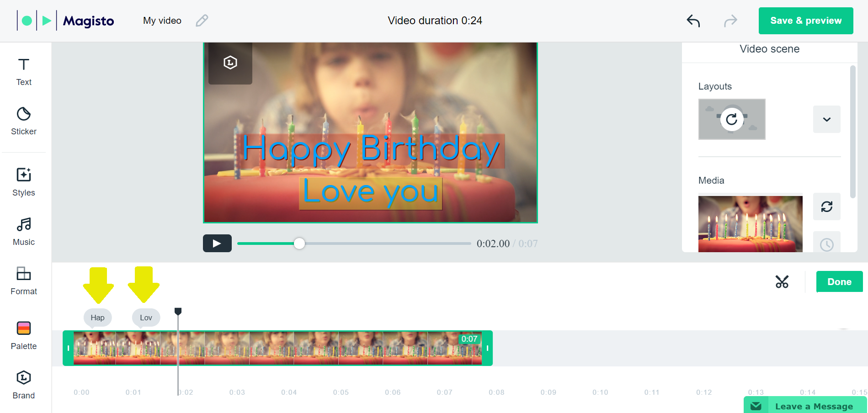The height and width of the screenshot is (413, 868).
Task: Edit the video title with pencil icon
Action: [202, 21]
